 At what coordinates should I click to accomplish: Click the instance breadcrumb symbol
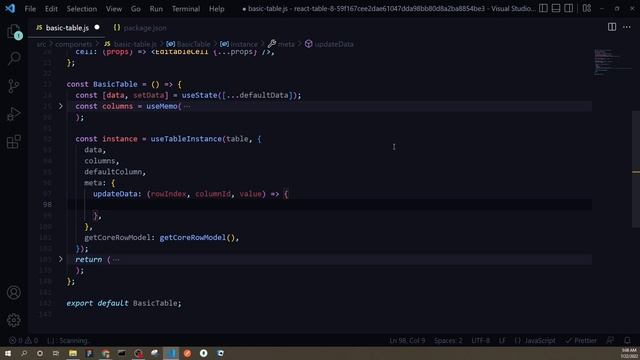pyautogui.click(x=239, y=44)
